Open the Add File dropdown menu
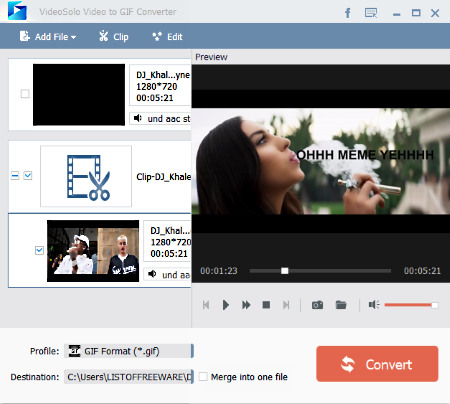Viewport: 450px width, 404px height. tap(48, 37)
